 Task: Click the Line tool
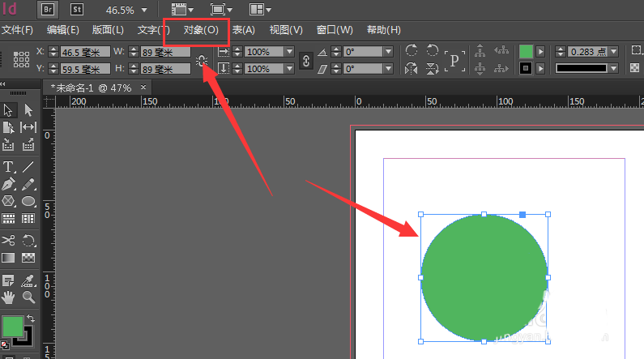coord(28,166)
